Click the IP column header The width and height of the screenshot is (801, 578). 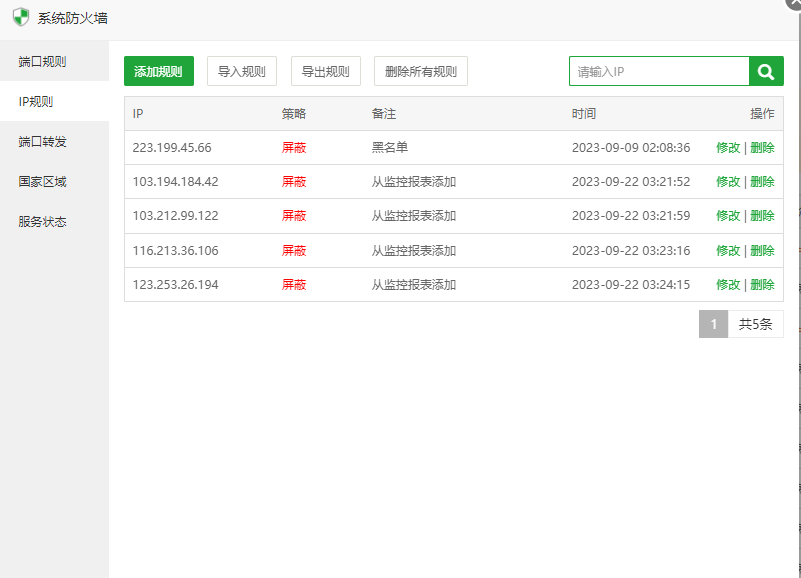point(138,113)
